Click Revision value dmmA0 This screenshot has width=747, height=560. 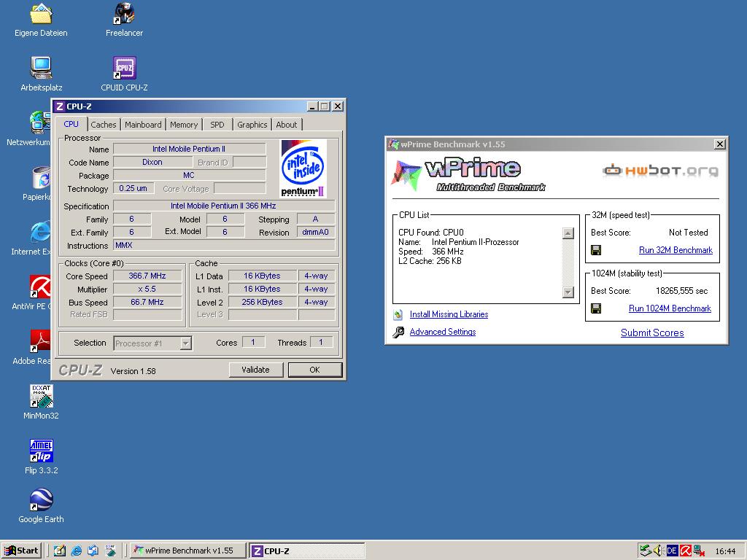coord(315,233)
